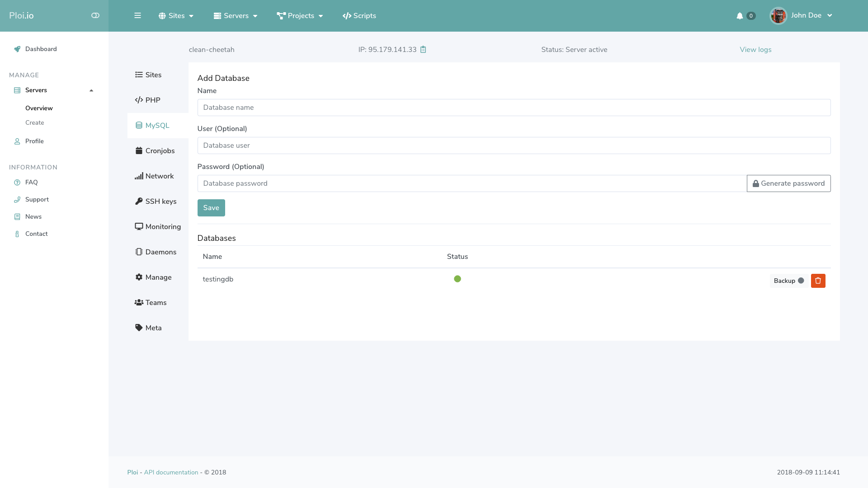
Task: Go to Dashboard in the sidebar
Action: 41,49
